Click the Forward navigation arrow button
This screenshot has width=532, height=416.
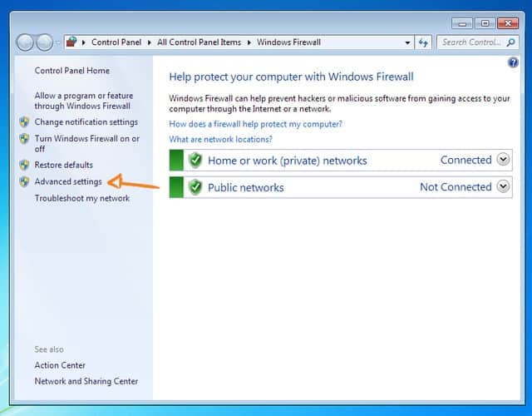(x=44, y=42)
